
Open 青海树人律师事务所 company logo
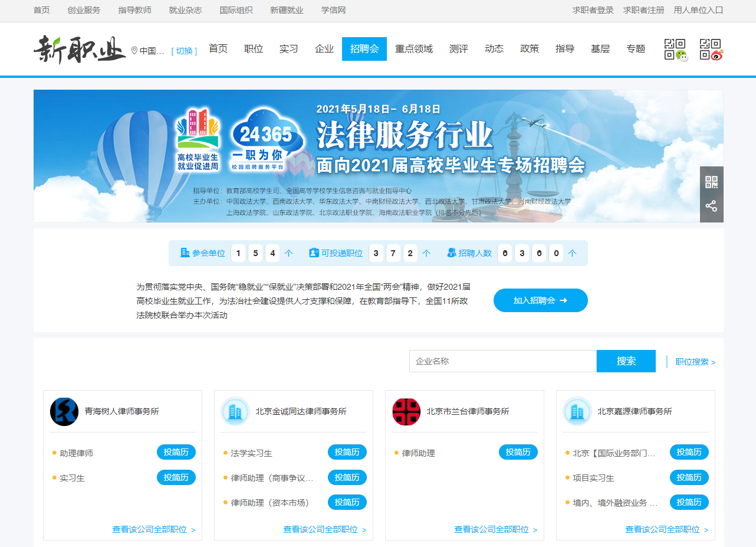coord(64,411)
